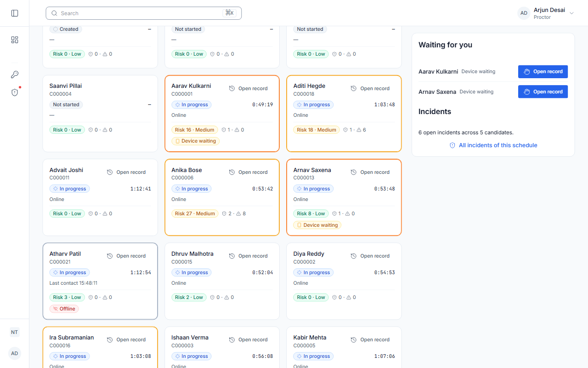
Task: Click Risk 2 · Low badge
Action: click(189, 297)
